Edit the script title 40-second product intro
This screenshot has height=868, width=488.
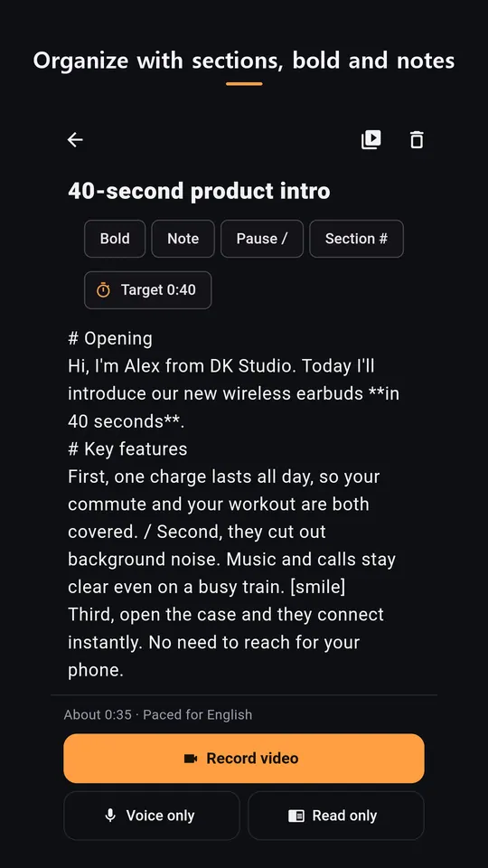(199, 191)
